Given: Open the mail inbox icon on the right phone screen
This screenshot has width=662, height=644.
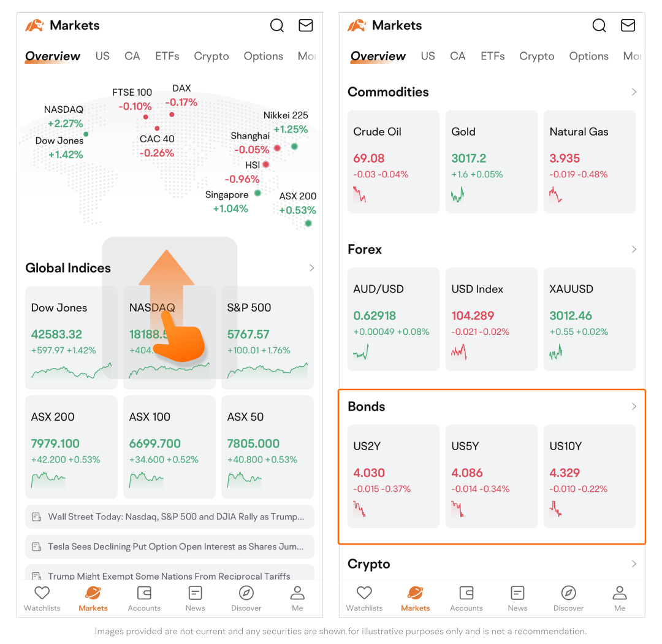Looking at the screenshot, I should (x=628, y=25).
